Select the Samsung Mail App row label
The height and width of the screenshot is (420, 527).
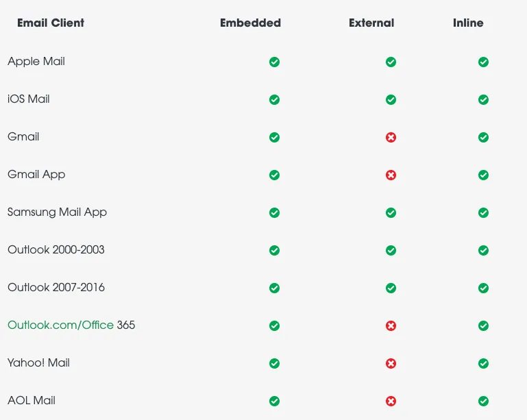[x=57, y=212]
